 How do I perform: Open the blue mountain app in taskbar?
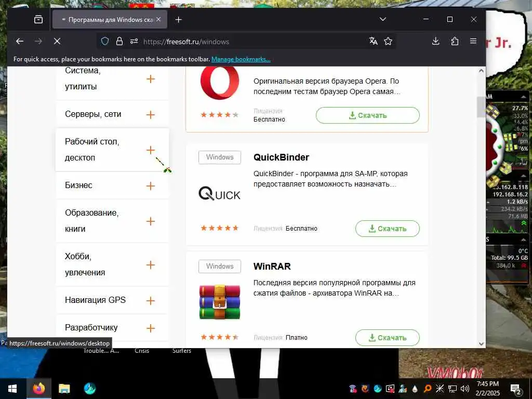(89, 389)
